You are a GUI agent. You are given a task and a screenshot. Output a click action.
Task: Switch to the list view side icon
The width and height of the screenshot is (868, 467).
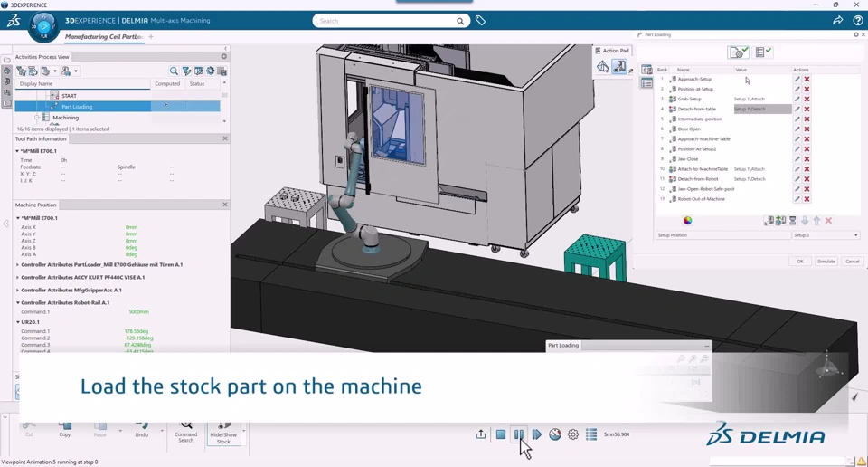(x=646, y=83)
